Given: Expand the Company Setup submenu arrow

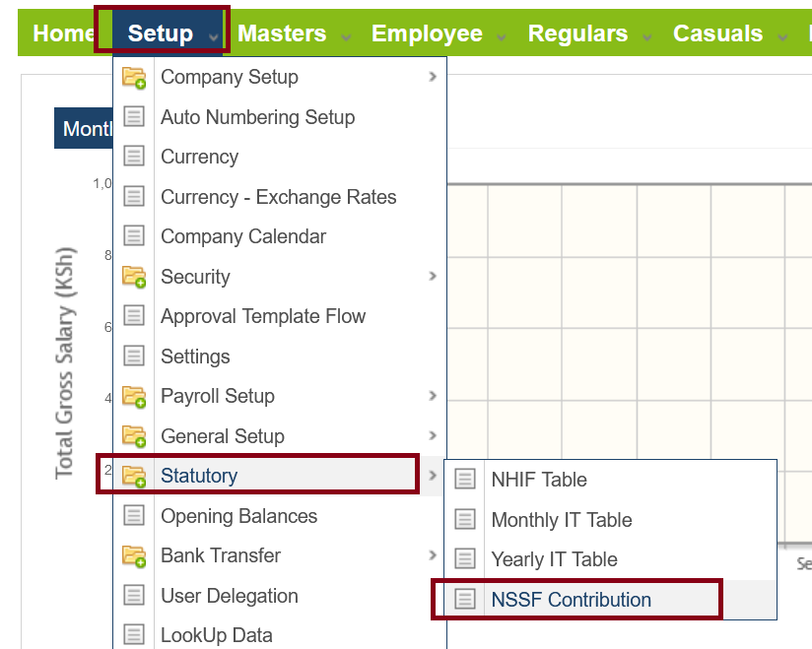Looking at the screenshot, I should click(x=433, y=77).
